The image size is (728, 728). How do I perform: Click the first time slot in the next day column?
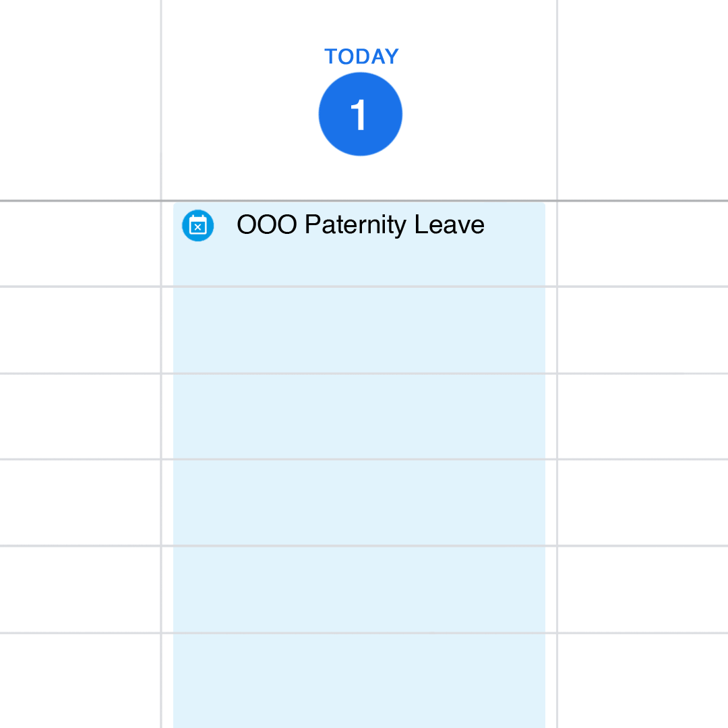click(x=642, y=243)
